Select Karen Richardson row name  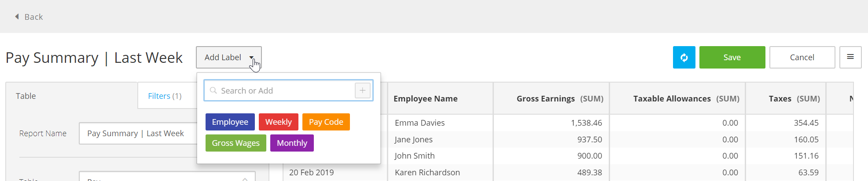427,173
